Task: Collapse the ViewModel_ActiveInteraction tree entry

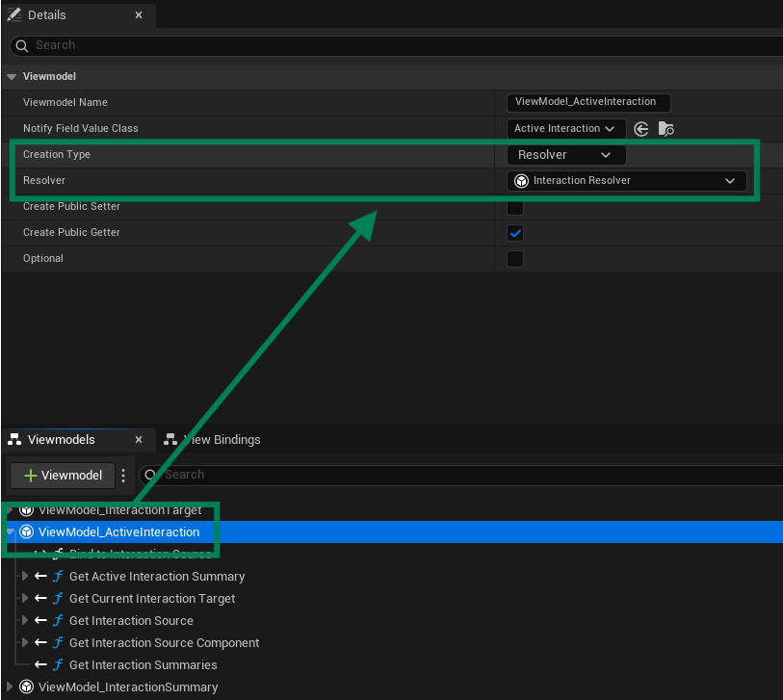Action: coord(9,531)
